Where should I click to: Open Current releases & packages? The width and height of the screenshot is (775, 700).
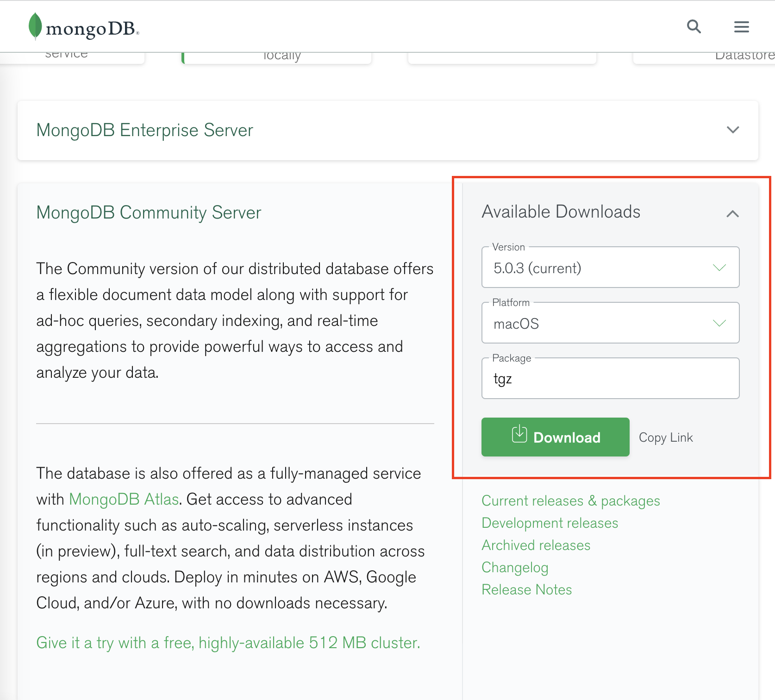[x=571, y=500]
